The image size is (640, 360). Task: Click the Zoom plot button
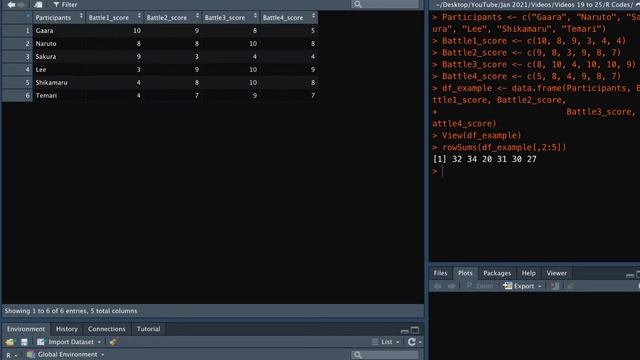click(480, 286)
